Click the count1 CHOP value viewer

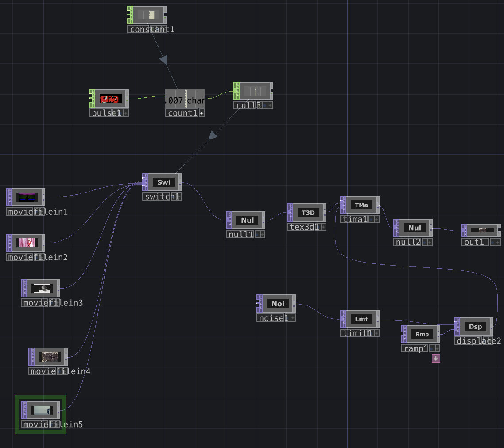pyautogui.click(x=185, y=99)
